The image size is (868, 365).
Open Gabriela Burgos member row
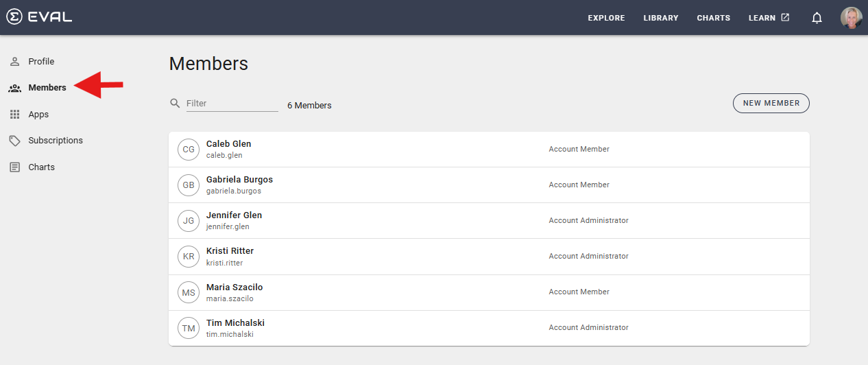489,185
